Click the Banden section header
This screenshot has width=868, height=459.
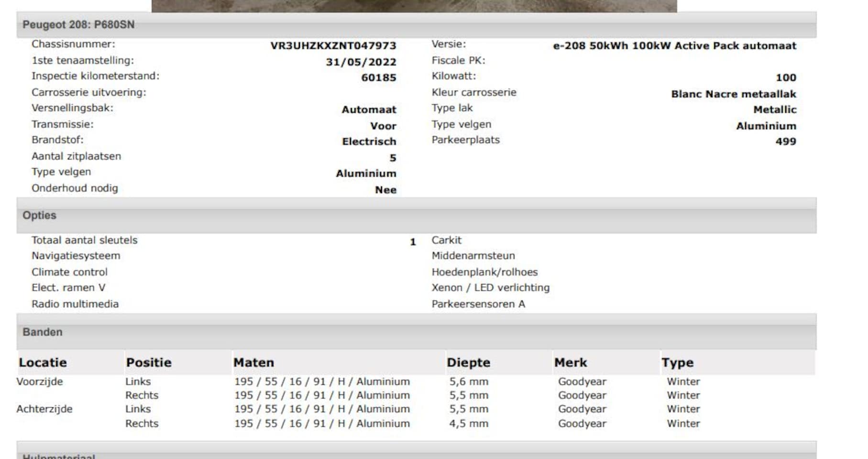click(x=416, y=332)
